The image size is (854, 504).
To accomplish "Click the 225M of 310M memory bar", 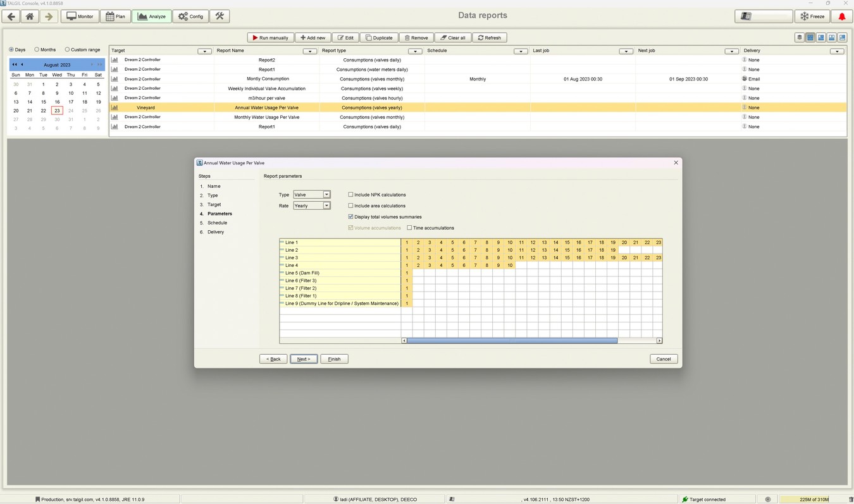I will click(x=814, y=500).
